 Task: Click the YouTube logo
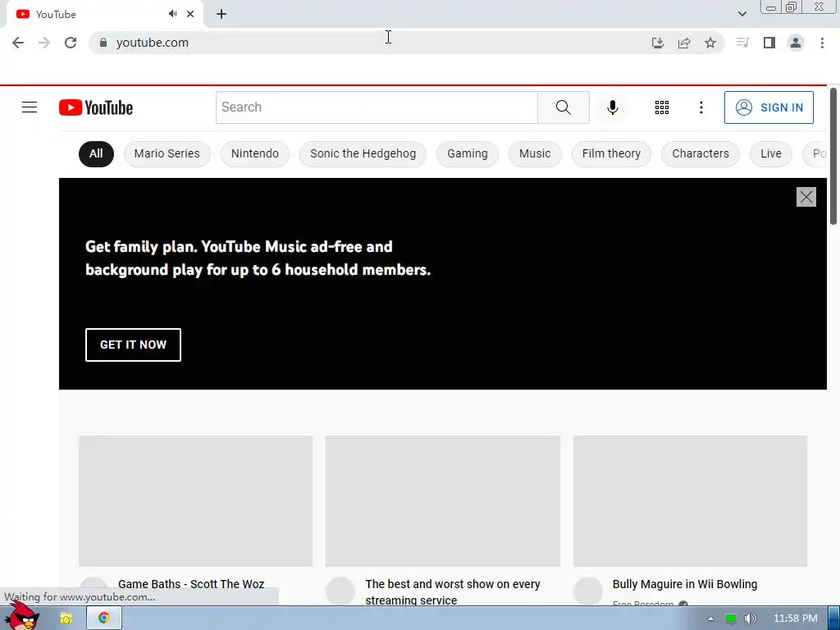pyautogui.click(x=96, y=107)
